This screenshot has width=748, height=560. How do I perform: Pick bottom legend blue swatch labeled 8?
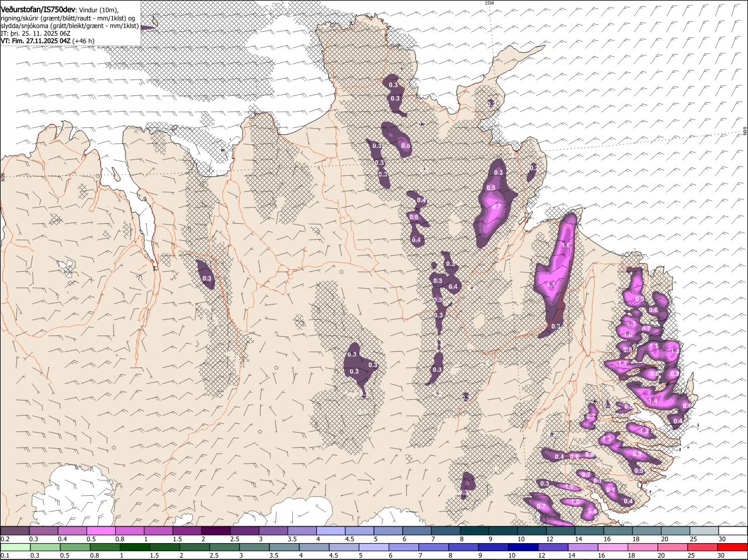coord(463,547)
